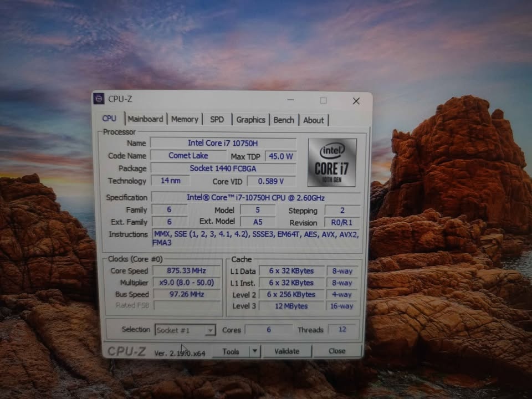Click the Code Name field showing Comet Lake
Screen dimensions: 532x399
[x=188, y=156]
